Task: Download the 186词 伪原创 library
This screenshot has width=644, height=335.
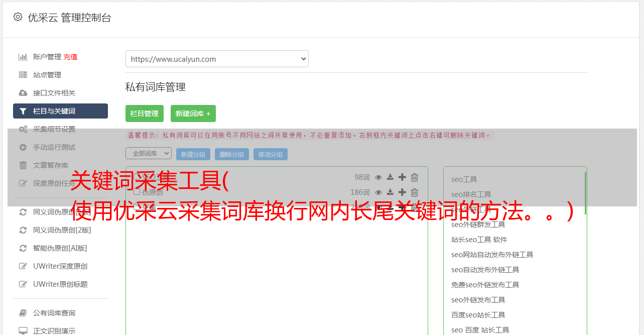Action: [390, 192]
